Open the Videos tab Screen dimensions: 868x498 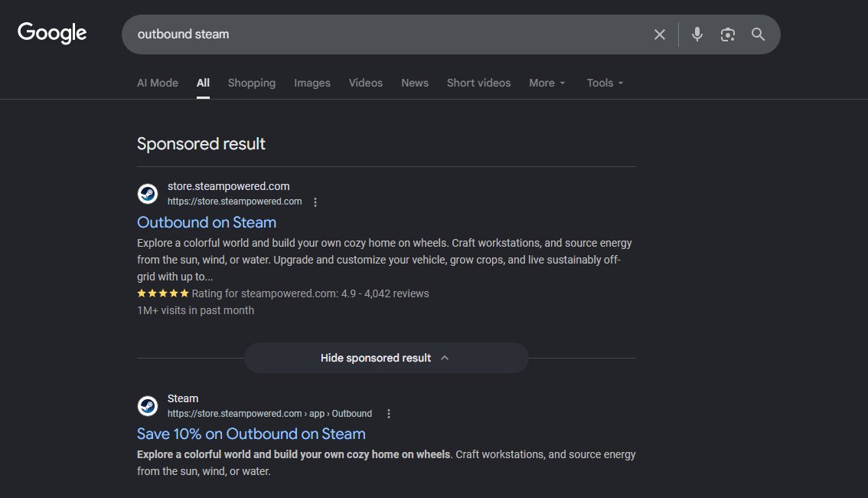365,83
